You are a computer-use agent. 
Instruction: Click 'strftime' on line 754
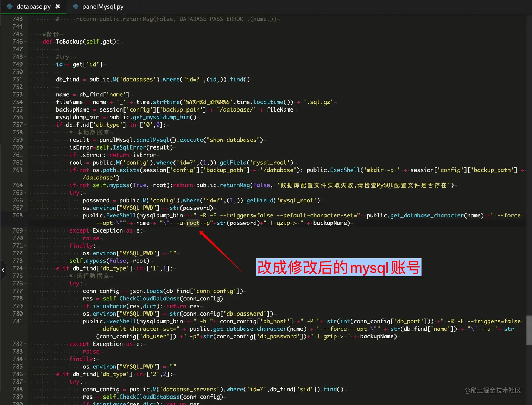166,102
